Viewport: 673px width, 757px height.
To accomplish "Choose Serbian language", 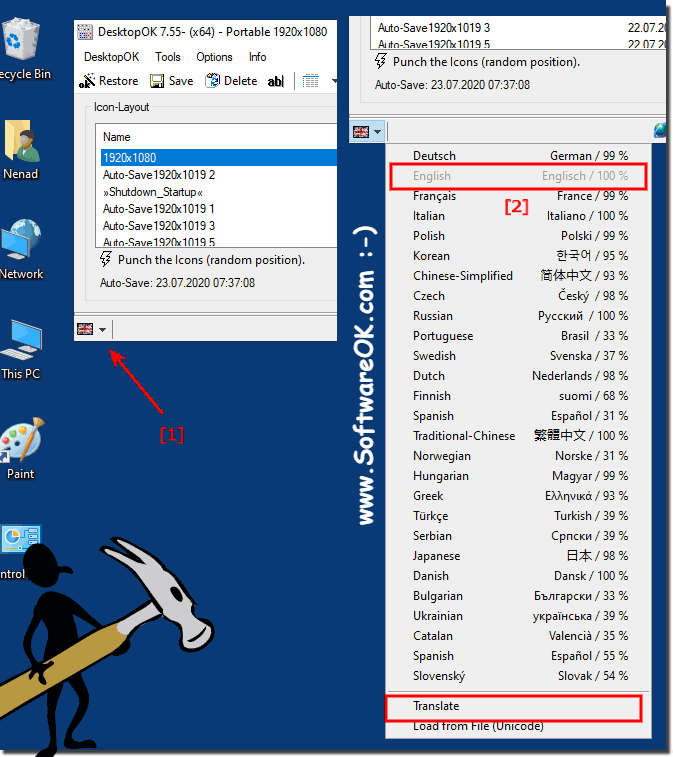I will coord(519,536).
